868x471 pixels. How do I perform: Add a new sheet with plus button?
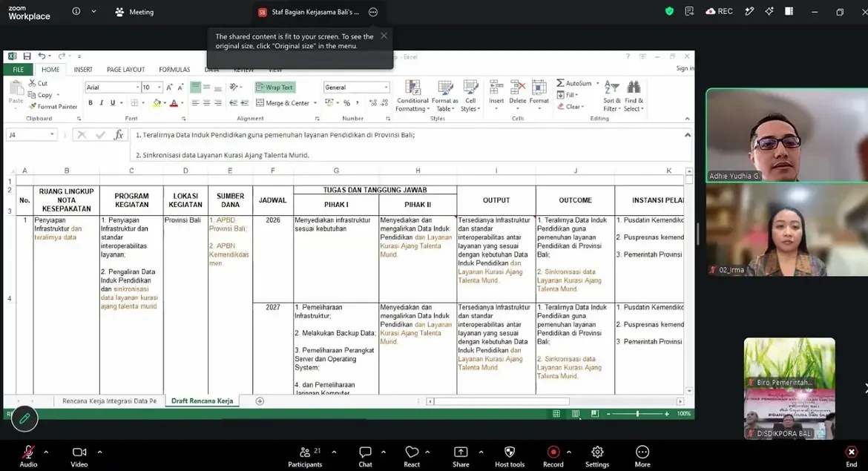[260, 401]
